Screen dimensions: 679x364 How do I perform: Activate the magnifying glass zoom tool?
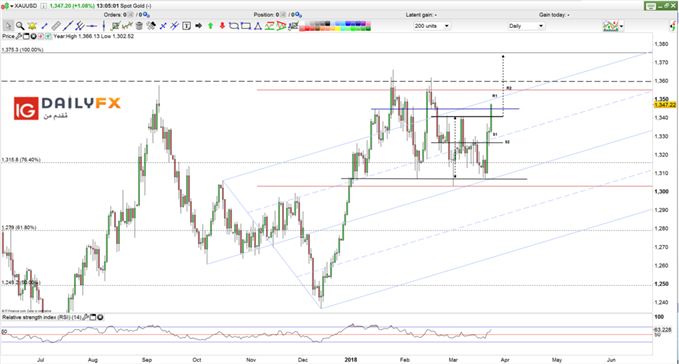coord(20,26)
